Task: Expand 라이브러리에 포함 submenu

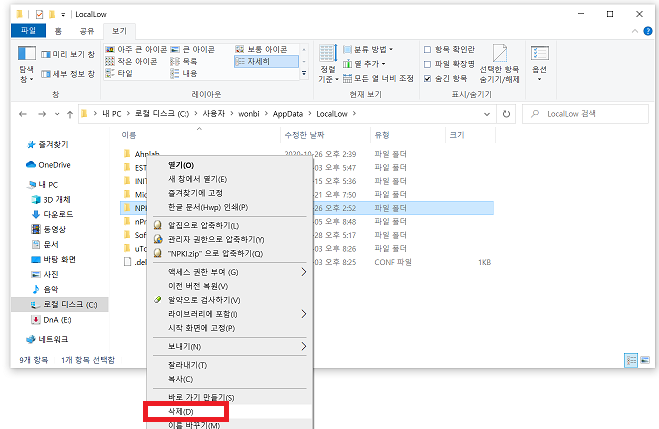Action: pyautogui.click(x=230, y=314)
